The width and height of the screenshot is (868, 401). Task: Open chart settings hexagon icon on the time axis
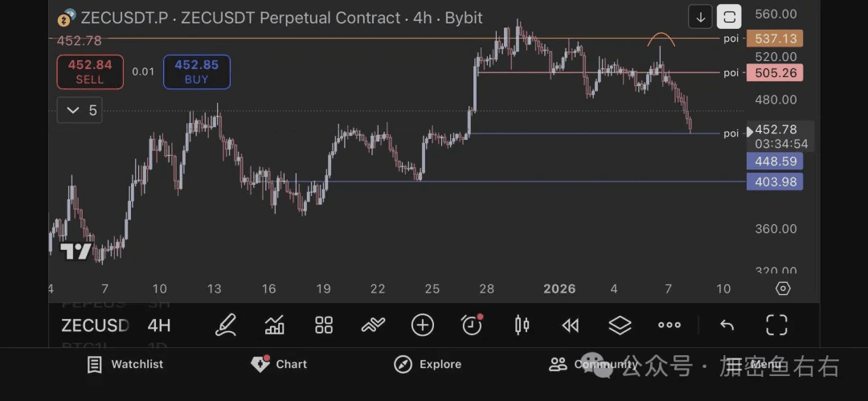783,288
